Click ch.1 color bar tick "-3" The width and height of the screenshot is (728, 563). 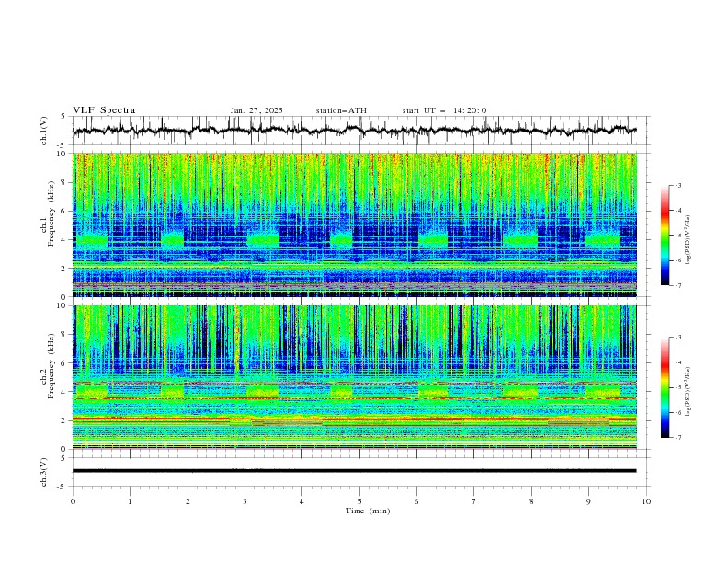[678, 185]
